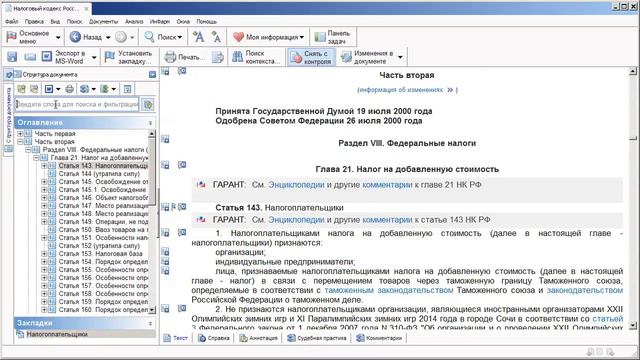This screenshot has width=640, height=360.
Task: Click the print icon in the structure panel toolbar
Action: click(x=69, y=89)
